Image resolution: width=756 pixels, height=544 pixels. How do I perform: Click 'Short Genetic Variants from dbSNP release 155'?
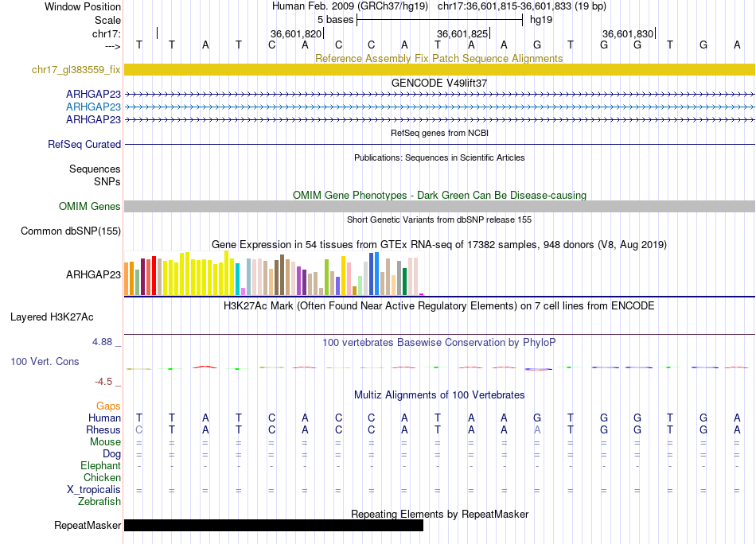(439, 220)
